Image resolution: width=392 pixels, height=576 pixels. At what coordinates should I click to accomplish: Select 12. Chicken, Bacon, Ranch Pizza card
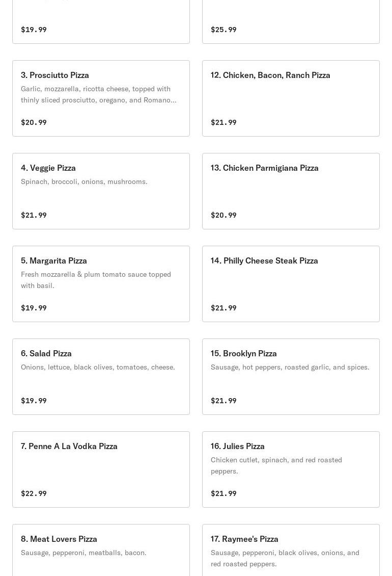(x=291, y=98)
